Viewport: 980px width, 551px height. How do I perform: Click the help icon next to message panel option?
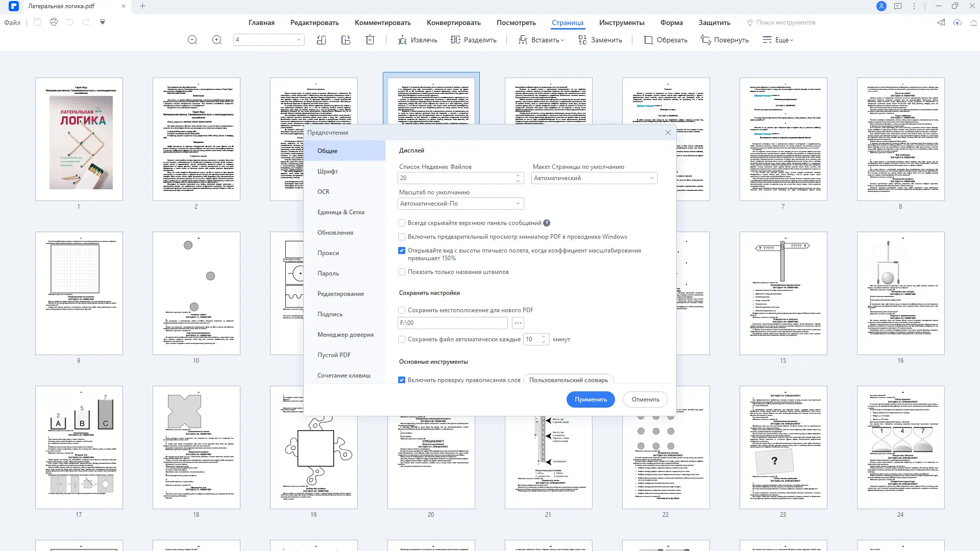[x=547, y=223]
